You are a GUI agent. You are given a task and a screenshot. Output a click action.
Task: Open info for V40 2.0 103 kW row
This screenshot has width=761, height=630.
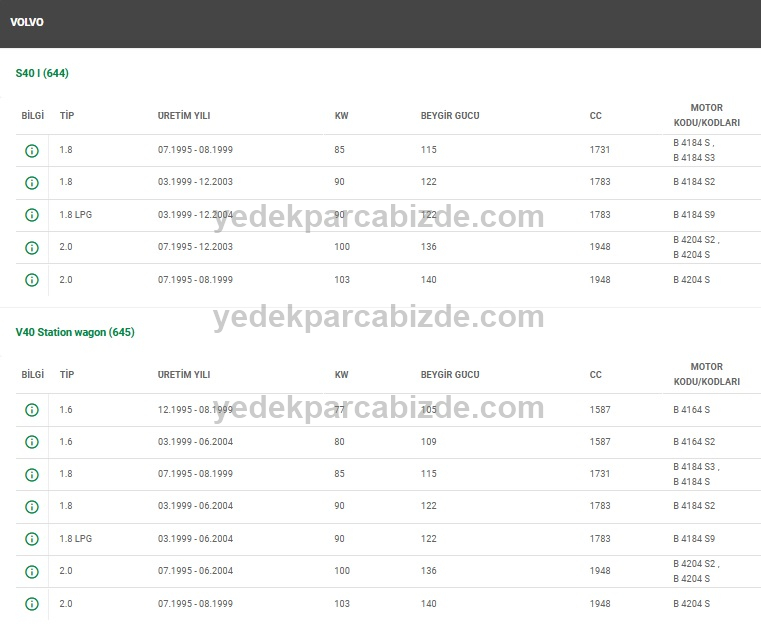click(x=32, y=604)
